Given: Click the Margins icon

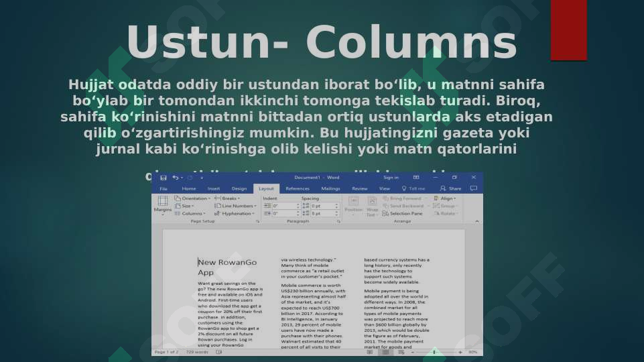Looking at the screenshot, I should coord(163,201).
